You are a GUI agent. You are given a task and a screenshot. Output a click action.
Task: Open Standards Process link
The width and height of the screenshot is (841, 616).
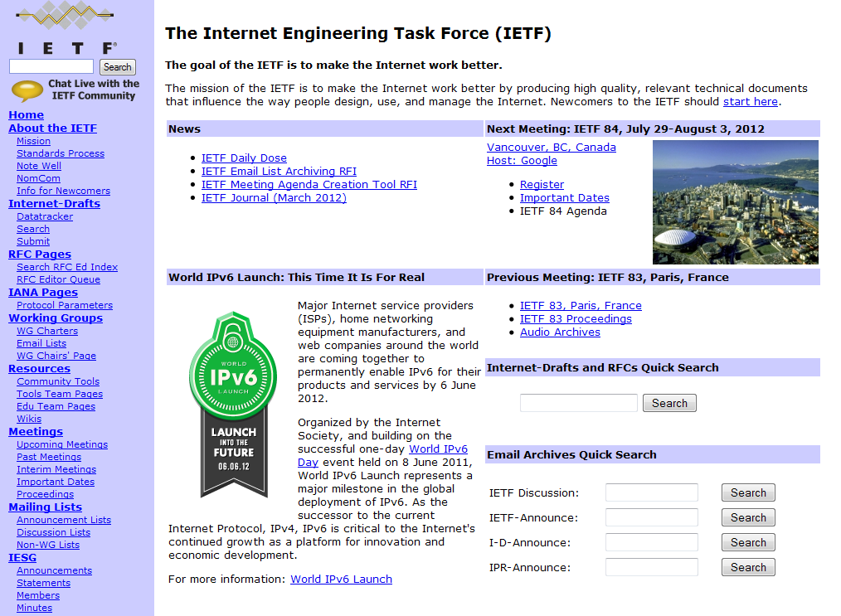coord(61,153)
